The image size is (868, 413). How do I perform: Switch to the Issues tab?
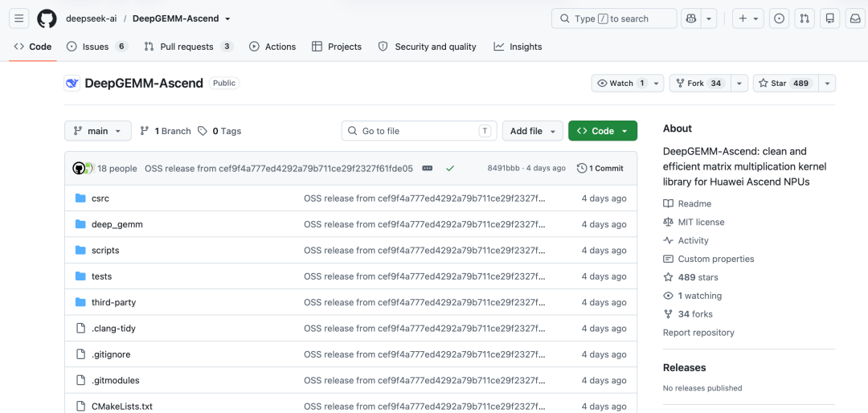97,47
